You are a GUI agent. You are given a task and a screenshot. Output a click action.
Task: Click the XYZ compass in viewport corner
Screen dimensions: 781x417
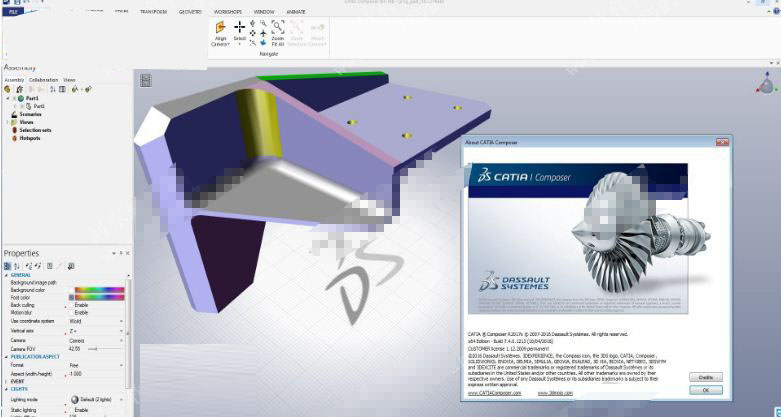point(766,84)
